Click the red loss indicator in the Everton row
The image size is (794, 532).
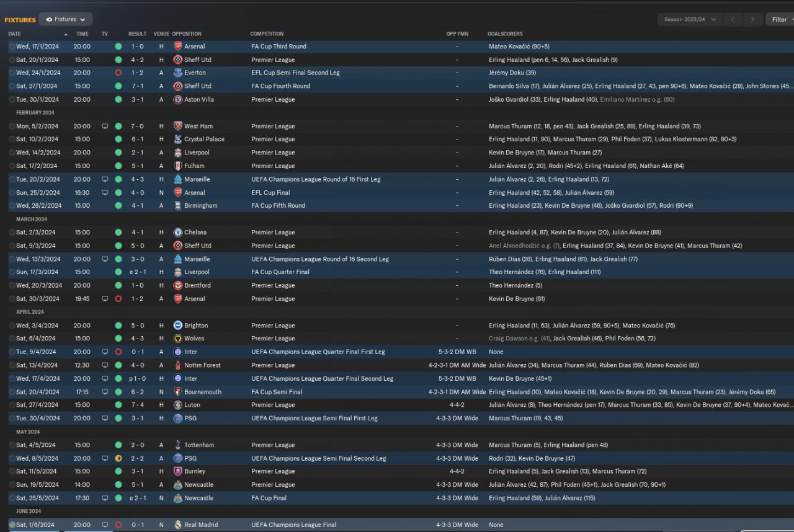tap(118, 73)
